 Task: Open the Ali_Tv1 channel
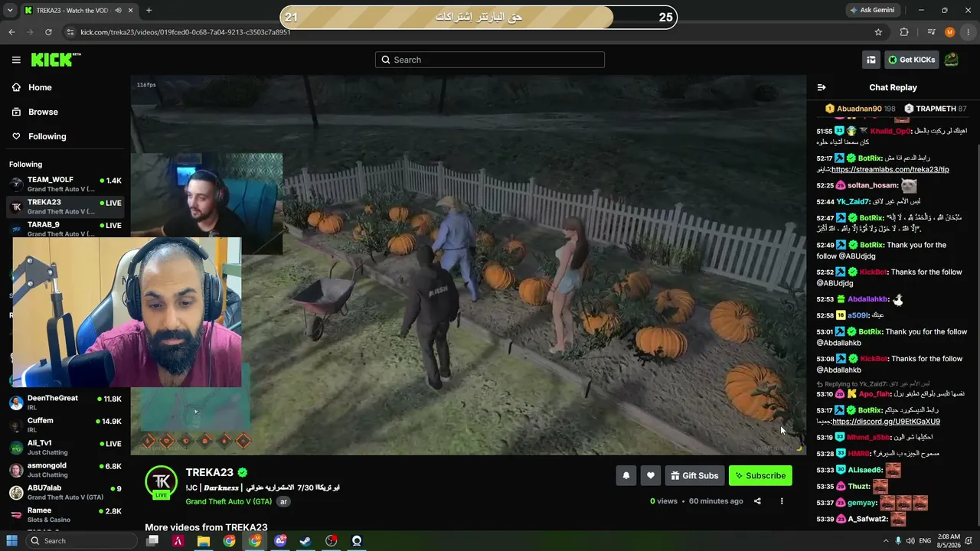[x=65, y=448]
